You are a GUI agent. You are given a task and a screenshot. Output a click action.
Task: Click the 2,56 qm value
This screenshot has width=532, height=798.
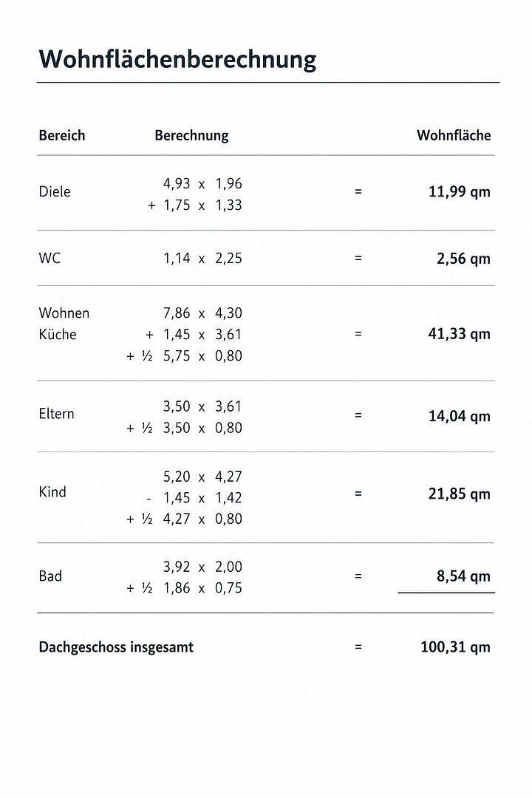click(x=463, y=259)
